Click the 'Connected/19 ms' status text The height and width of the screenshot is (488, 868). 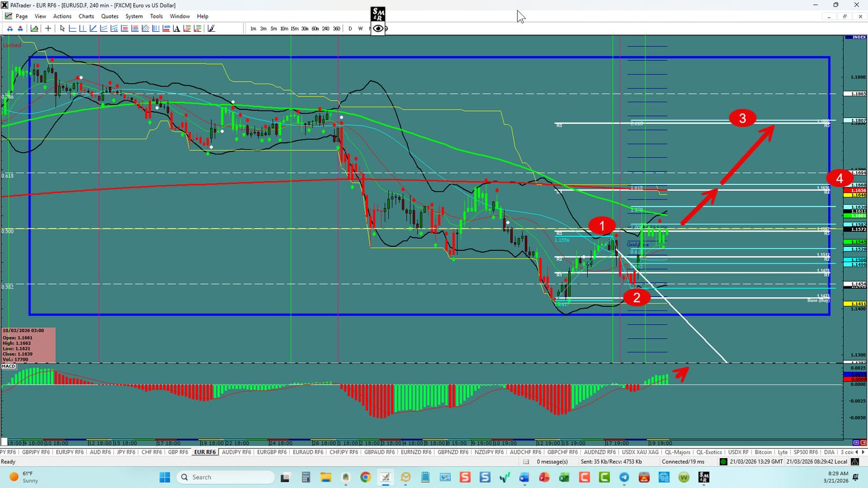point(683,462)
